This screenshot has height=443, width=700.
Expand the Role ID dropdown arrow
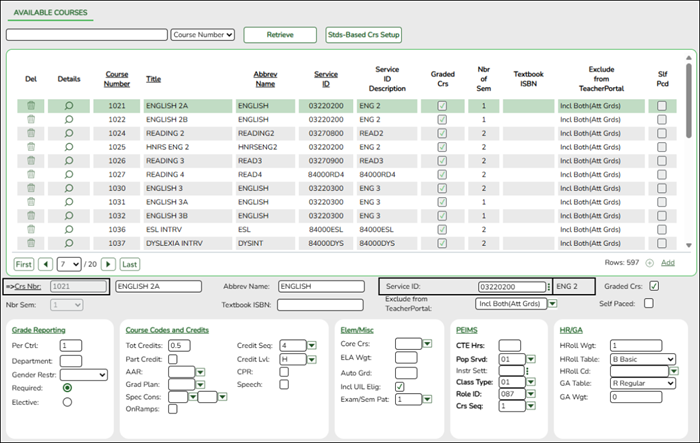(x=531, y=394)
